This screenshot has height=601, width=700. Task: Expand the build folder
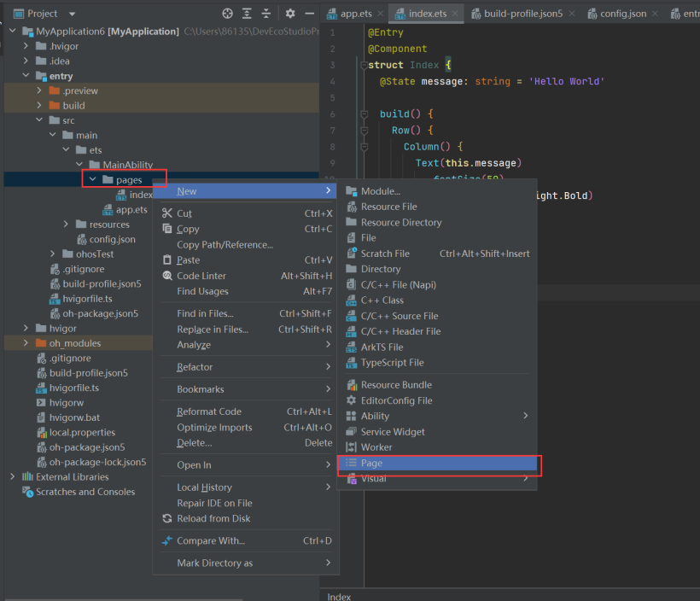tap(39, 105)
